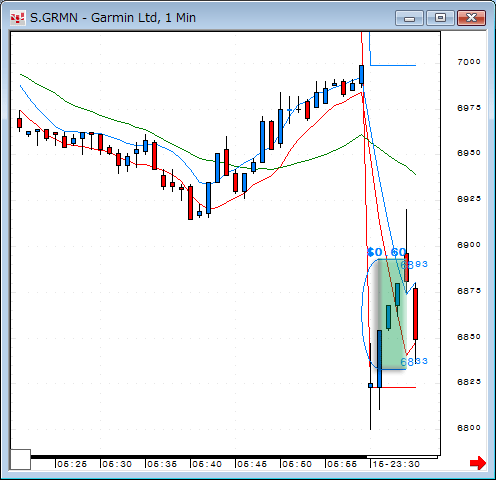Minimize the Garmin chart window

(x=409, y=18)
